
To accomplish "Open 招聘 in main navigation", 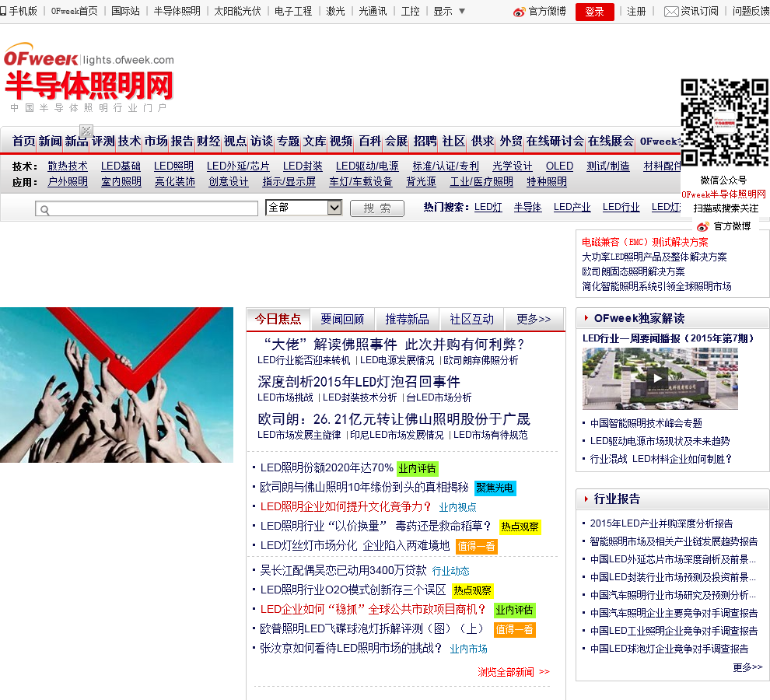I will (x=425, y=142).
